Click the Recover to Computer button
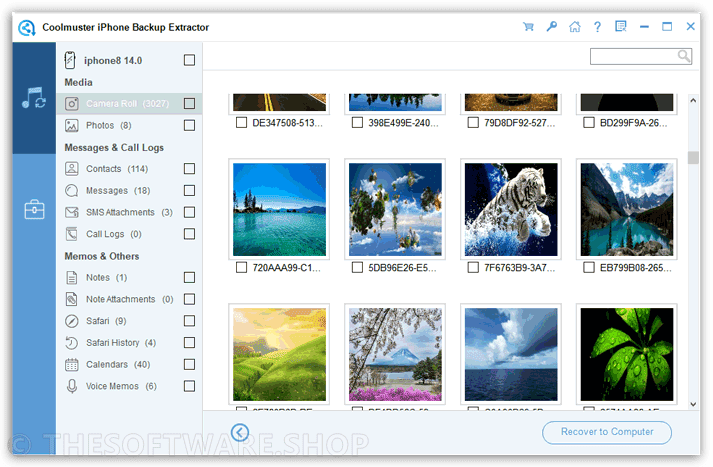Image resolution: width=713 pixels, height=467 pixels. [x=607, y=432]
